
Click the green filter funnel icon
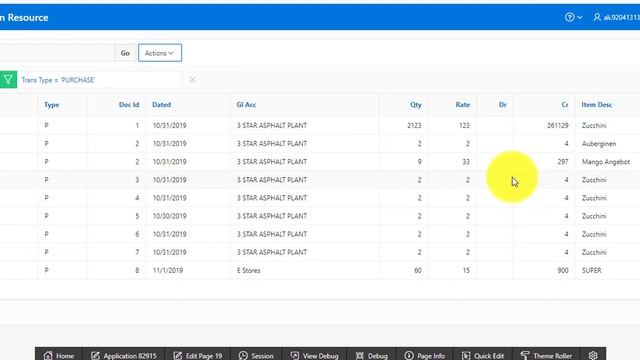8,80
